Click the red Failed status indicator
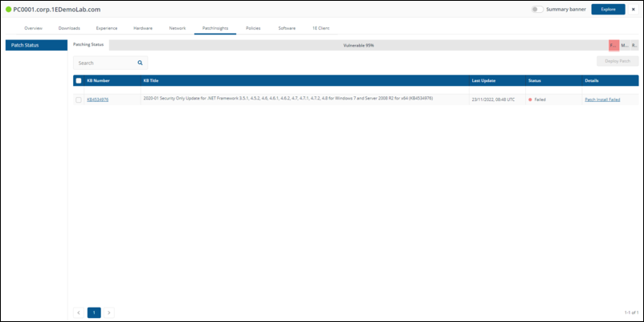The width and height of the screenshot is (644, 322). point(530,100)
